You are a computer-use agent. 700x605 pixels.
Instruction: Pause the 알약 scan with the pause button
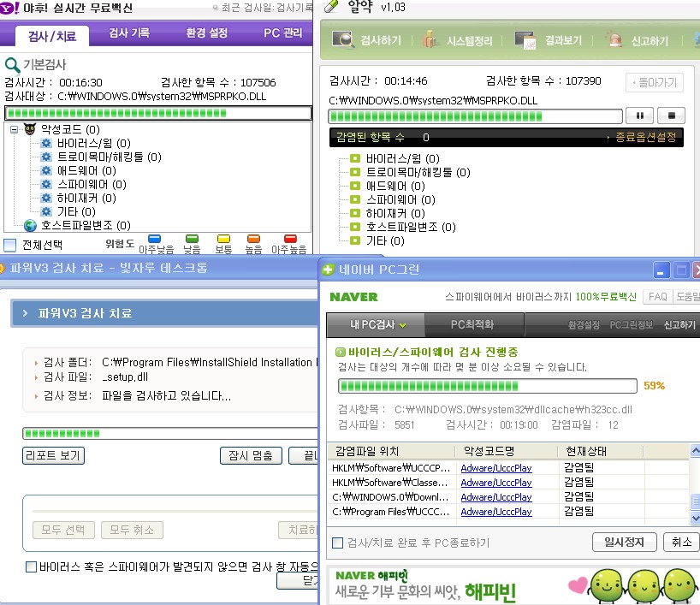point(639,116)
